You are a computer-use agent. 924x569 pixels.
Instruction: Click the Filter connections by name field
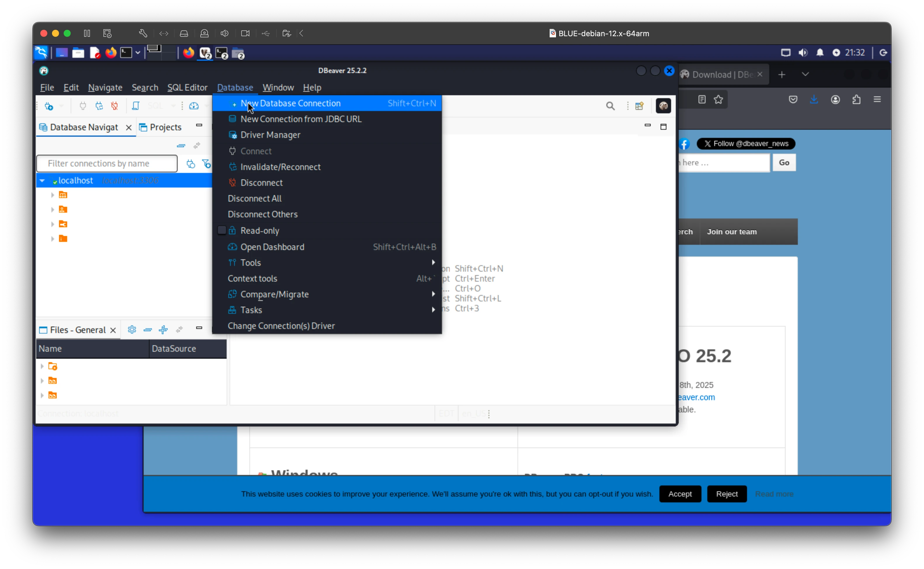coord(107,164)
